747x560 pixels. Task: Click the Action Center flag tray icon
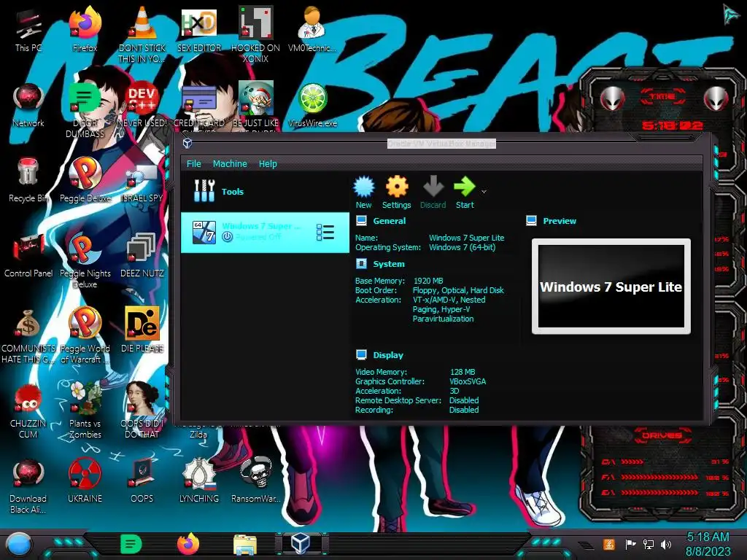click(x=630, y=544)
